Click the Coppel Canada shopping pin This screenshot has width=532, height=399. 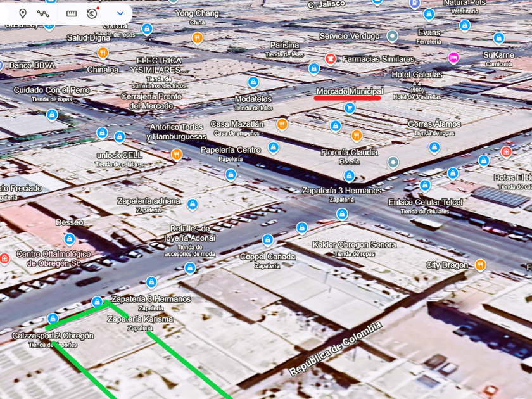click(x=268, y=240)
